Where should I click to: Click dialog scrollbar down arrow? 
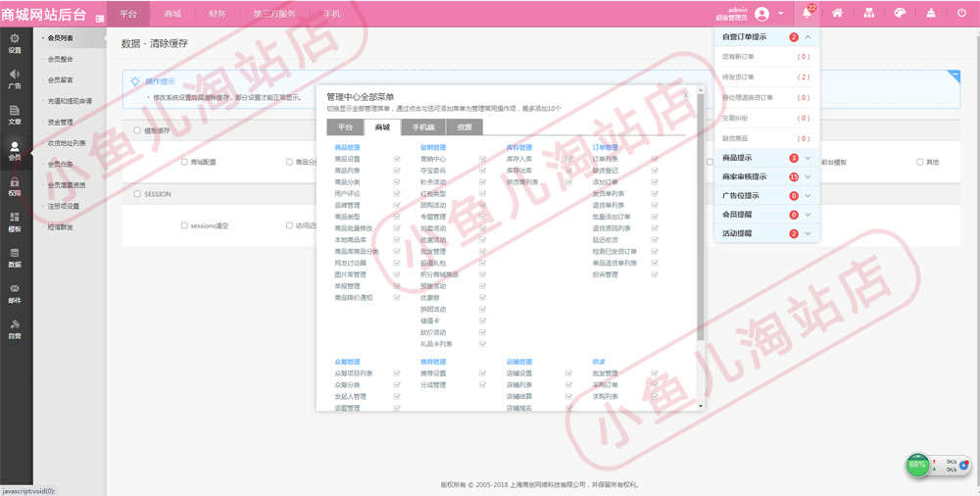click(x=701, y=406)
